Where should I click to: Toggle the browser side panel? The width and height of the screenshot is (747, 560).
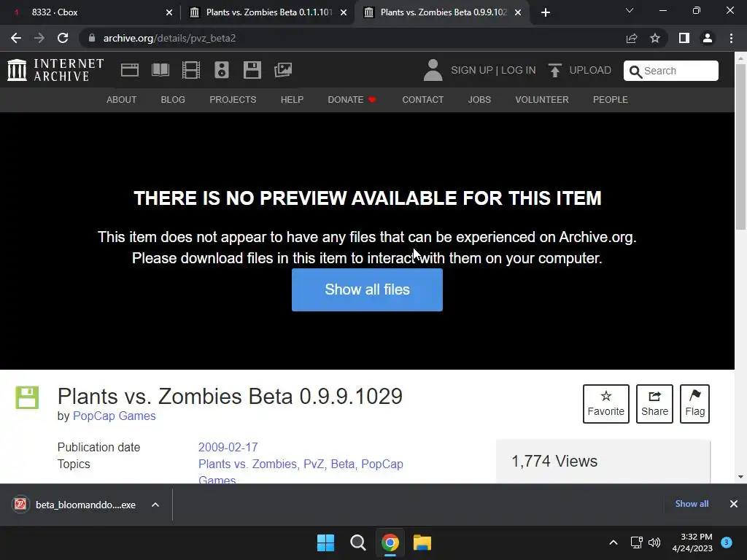click(x=684, y=38)
